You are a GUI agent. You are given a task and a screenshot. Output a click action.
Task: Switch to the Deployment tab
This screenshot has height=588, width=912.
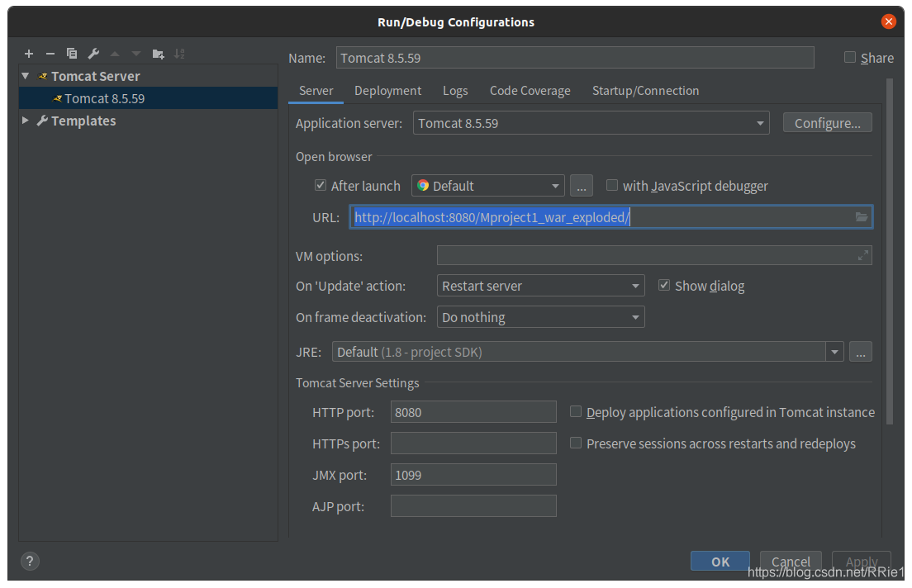pyautogui.click(x=388, y=91)
